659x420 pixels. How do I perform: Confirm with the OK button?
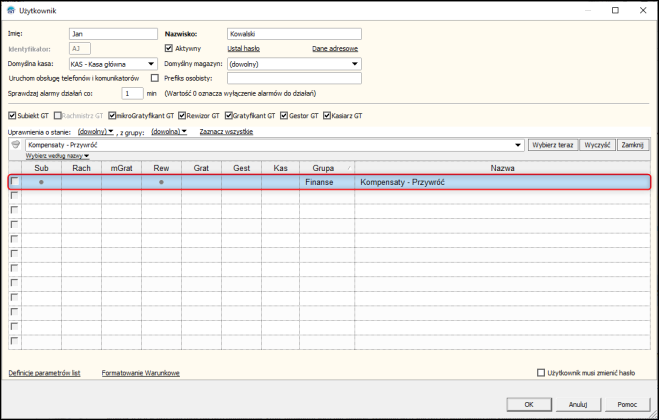point(529,404)
